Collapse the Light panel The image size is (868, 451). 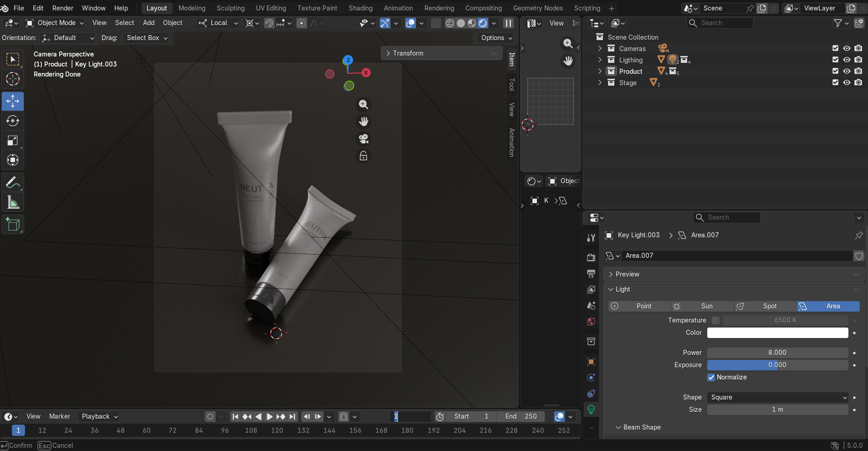[x=734, y=289]
